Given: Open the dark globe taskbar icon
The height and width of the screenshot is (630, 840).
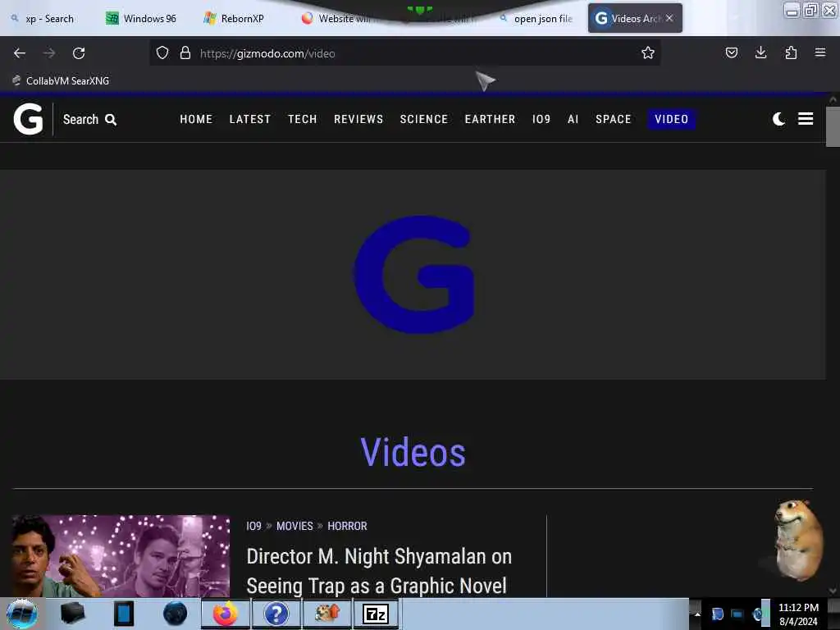Looking at the screenshot, I should pyautogui.click(x=176, y=614).
